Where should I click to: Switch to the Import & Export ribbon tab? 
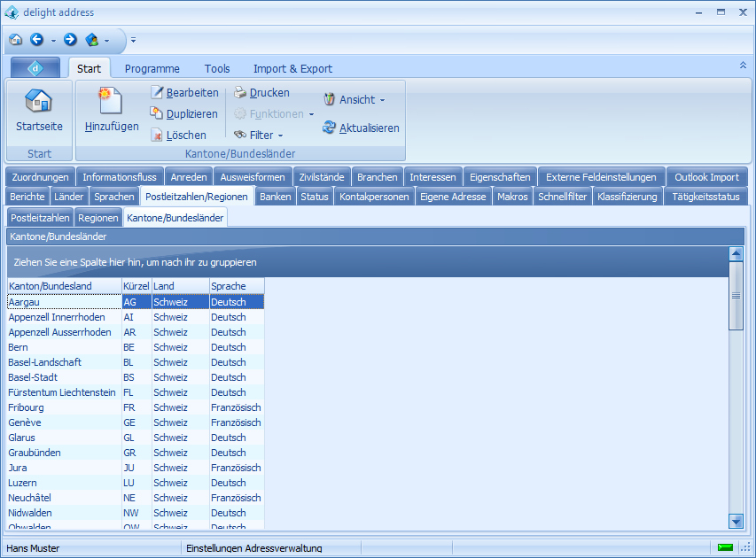292,68
